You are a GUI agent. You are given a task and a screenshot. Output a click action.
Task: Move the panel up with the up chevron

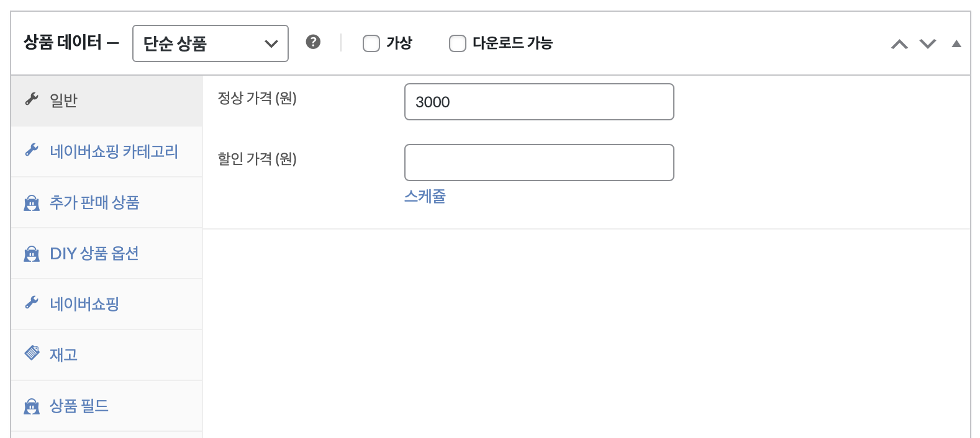tap(899, 44)
